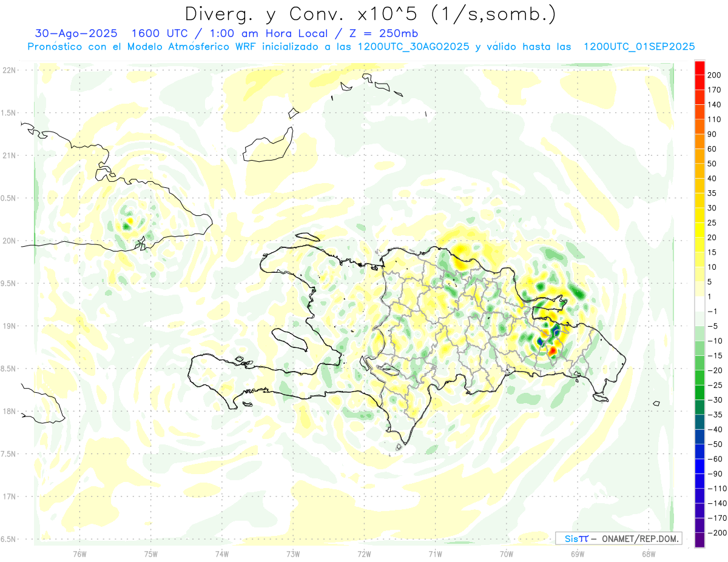The image size is (728, 562).
Task: Click the colorbar value '170'
Action: click(715, 90)
